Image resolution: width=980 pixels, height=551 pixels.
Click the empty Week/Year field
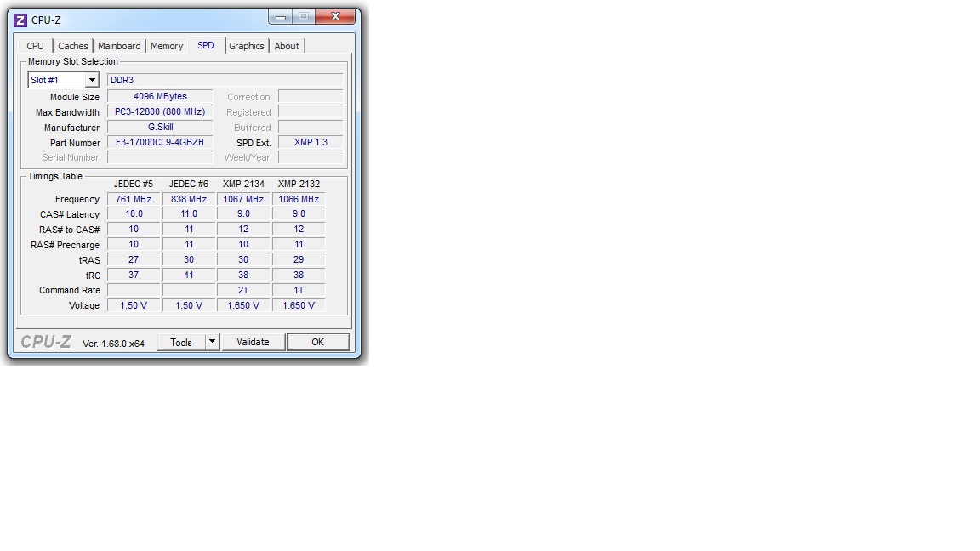click(311, 157)
